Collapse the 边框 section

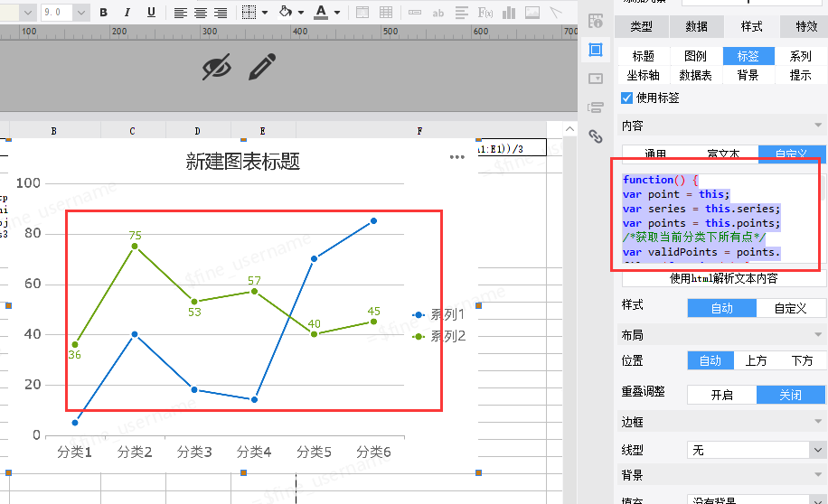pyautogui.click(x=817, y=422)
